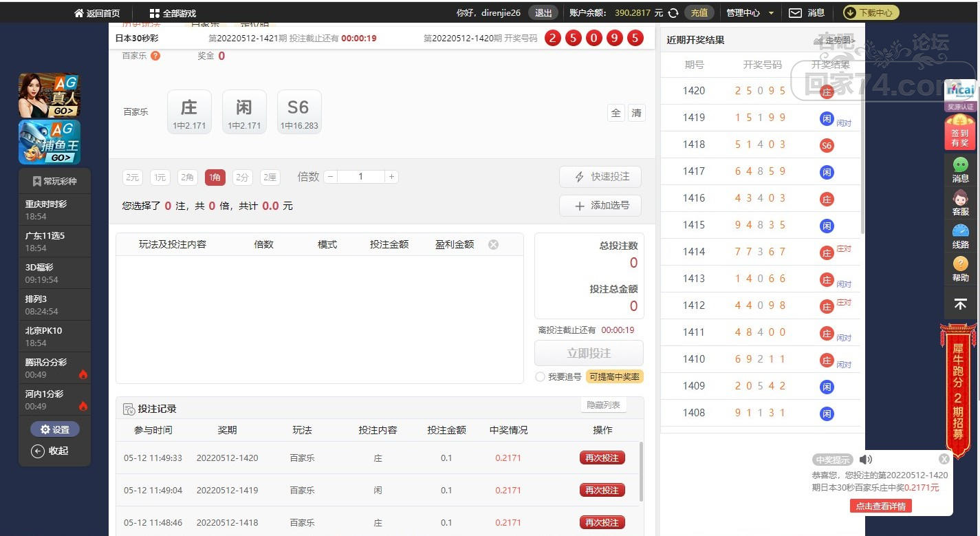Image resolution: width=980 pixels, height=536 pixels.
Task: Click the 充值 recharge button
Action: coord(699,13)
